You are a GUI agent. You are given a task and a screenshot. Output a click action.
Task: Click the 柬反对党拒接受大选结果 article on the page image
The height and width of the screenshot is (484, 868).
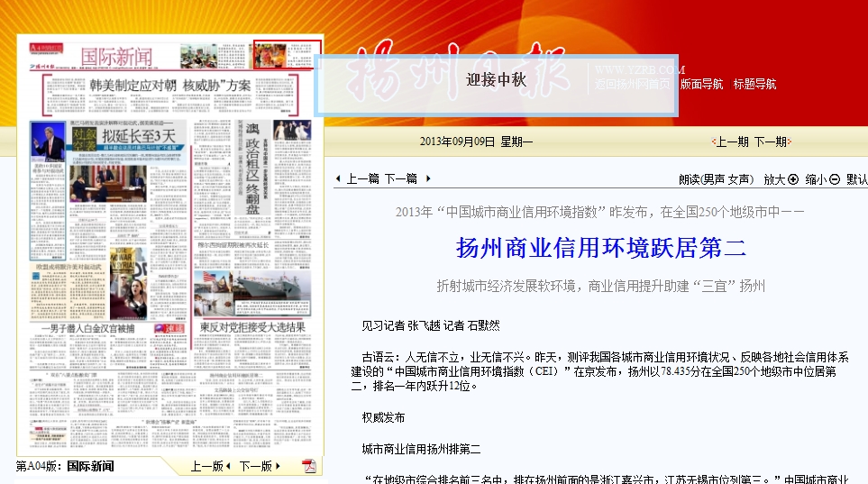pyautogui.click(x=252, y=327)
